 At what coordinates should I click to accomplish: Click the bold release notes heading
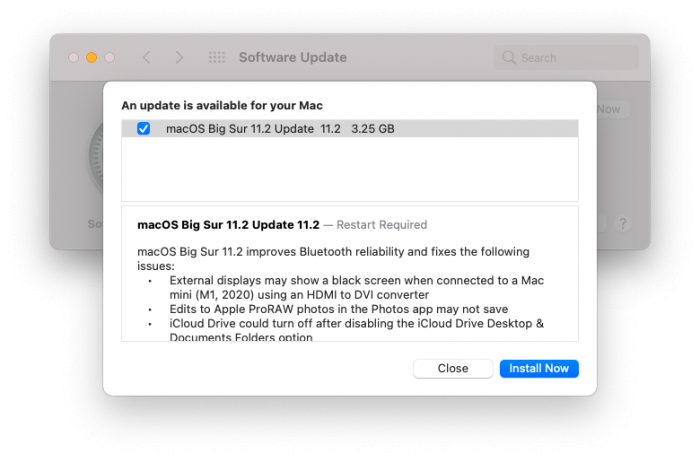228,225
